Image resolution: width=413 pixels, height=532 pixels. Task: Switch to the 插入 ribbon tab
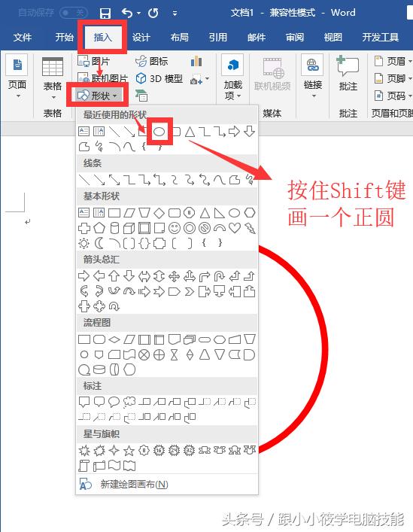102,38
